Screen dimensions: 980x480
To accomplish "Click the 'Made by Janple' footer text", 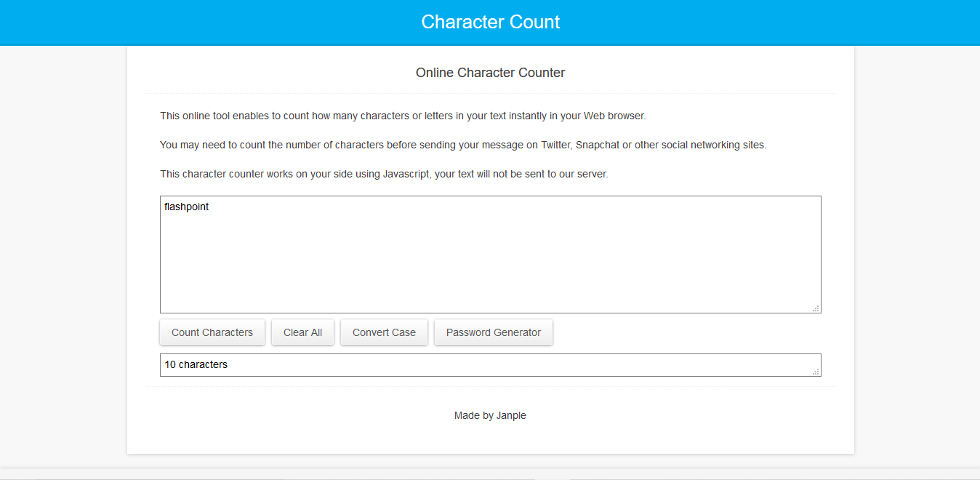I will pyautogui.click(x=491, y=415).
